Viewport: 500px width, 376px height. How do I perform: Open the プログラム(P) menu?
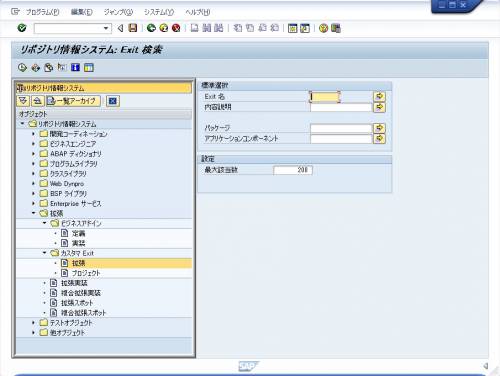point(43,12)
